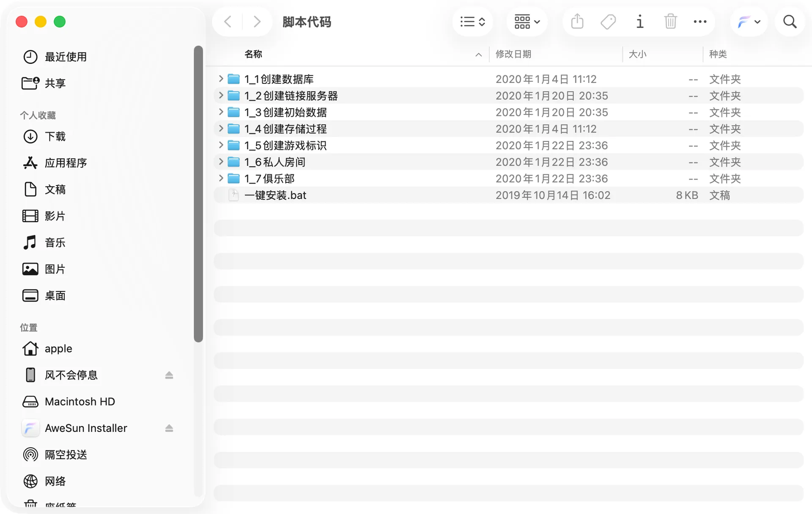Click the 隔空投送 AirDrop icon
812x514 pixels.
(x=30, y=454)
